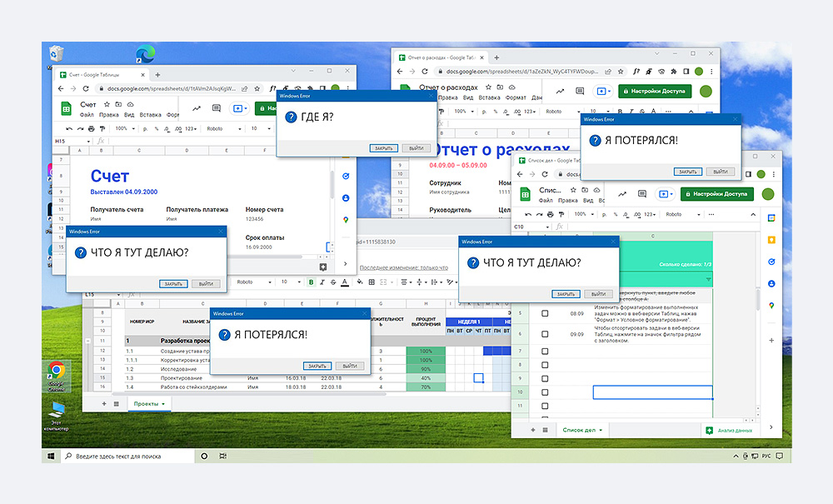Open Google Maps icon in Счет side panel
833x504 pixels.
coord(345,220)
